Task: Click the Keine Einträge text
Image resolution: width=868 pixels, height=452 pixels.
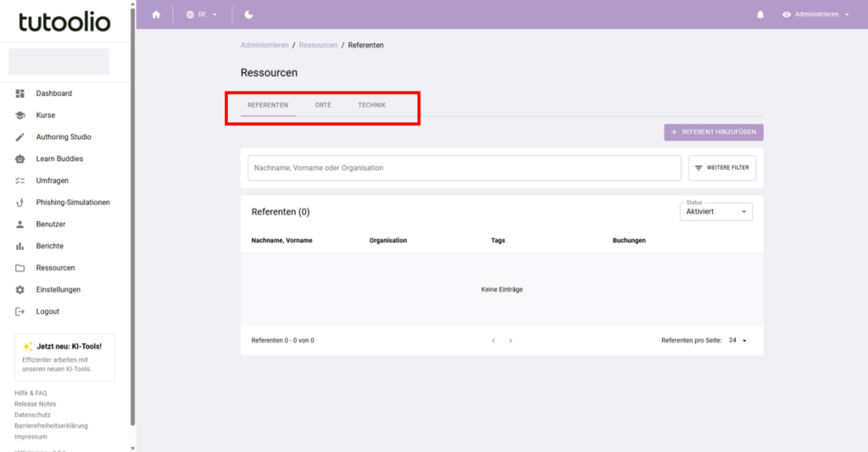Action: [x=502, y=290]
